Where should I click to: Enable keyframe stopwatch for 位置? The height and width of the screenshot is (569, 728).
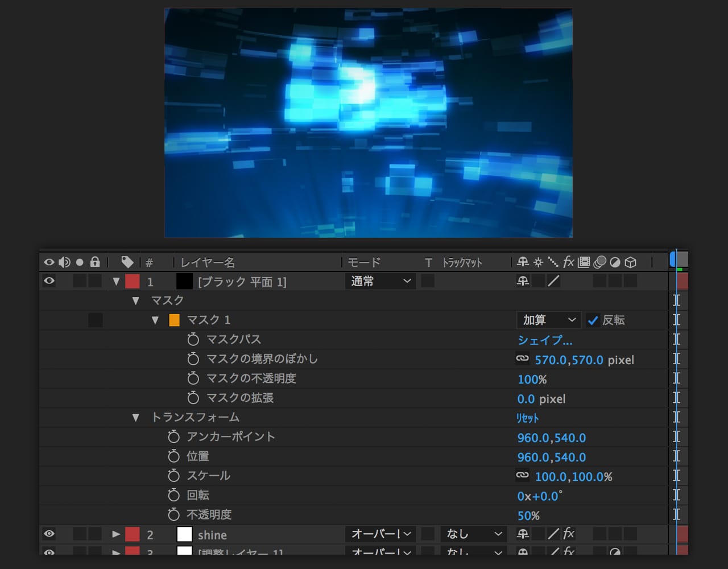(174, 456)
